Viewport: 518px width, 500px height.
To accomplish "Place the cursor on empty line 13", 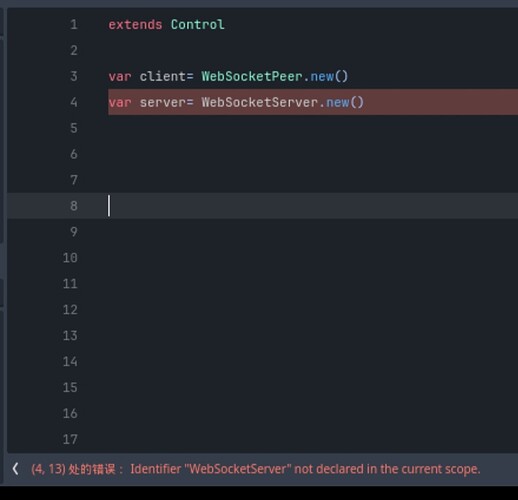I will click(313, 336).
